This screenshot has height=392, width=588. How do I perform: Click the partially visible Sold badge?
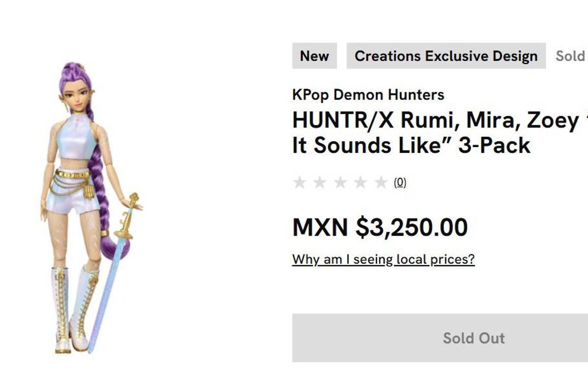pyautogui.click(x=571, y=56)
